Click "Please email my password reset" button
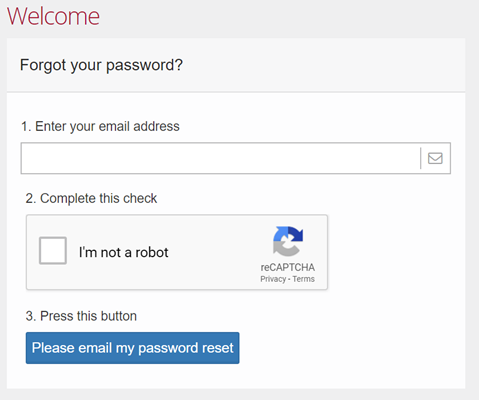479x400 pixels. (x=132, y=348)
